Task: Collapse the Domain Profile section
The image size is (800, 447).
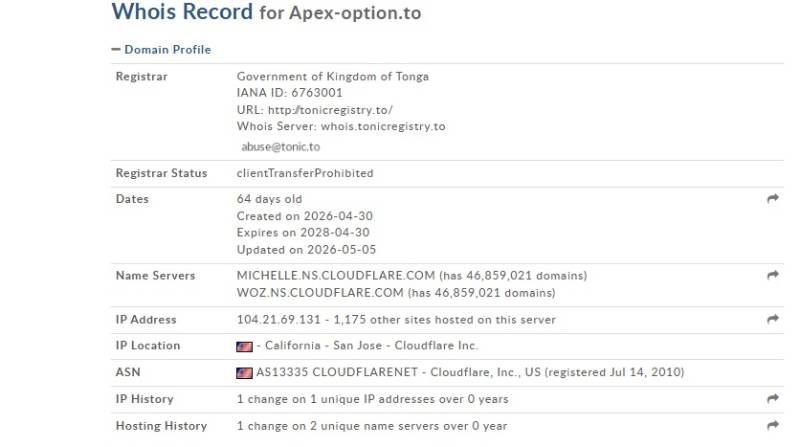Action: 161,49
